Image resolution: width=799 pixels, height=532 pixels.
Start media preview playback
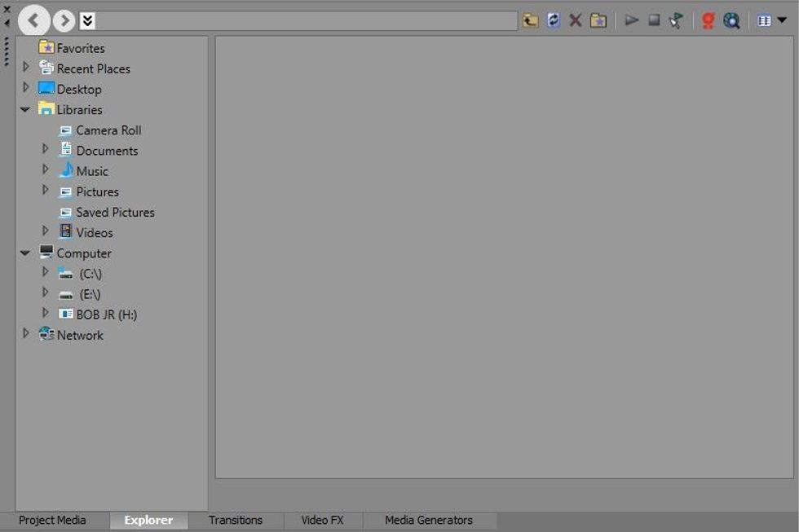(x=632, y=20)
